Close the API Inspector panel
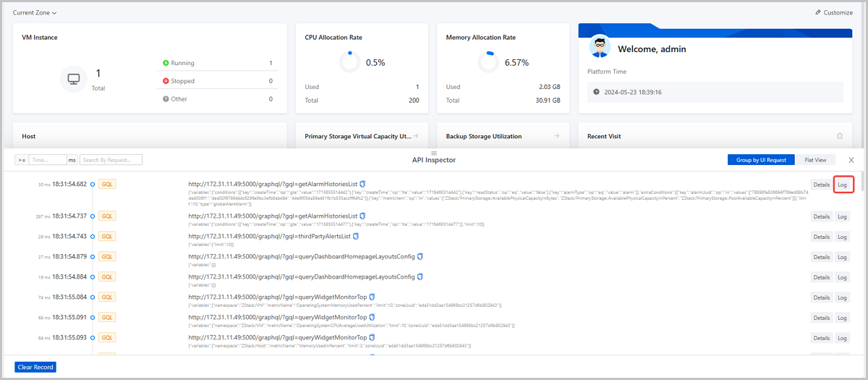This screenshot has width=868, height=380. (x=851, y=160)
